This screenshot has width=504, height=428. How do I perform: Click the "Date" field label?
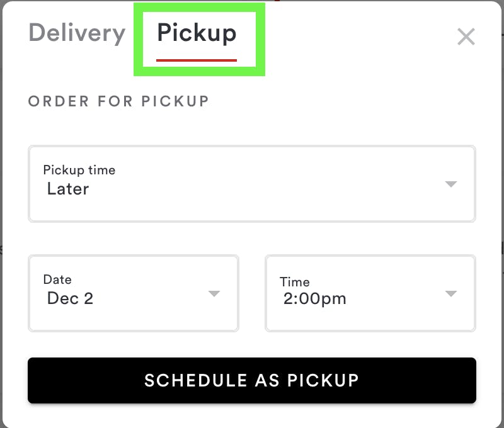point(57,279)
